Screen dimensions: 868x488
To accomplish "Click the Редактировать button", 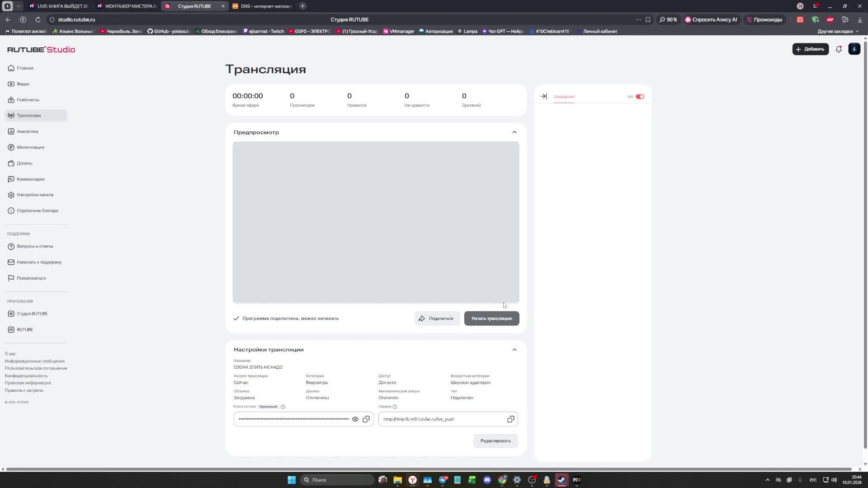I will click(495, 441).
